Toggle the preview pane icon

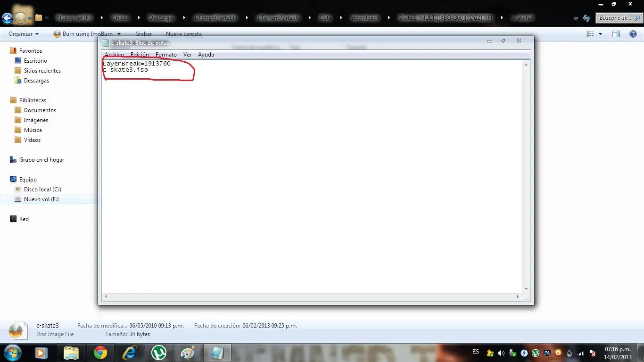click(x=616, y=34)
